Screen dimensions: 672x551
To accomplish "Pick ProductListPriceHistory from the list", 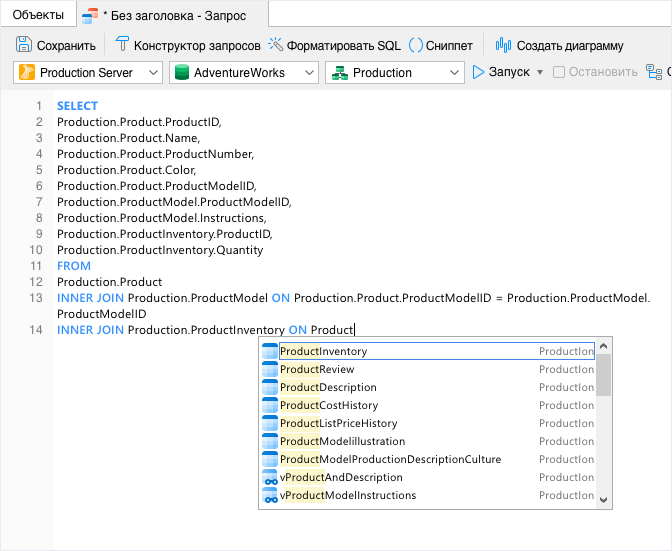I will click(437, 423).
